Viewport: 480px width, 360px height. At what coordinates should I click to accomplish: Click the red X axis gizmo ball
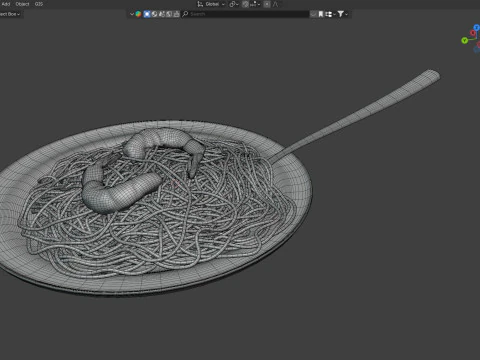click(473, 33)
